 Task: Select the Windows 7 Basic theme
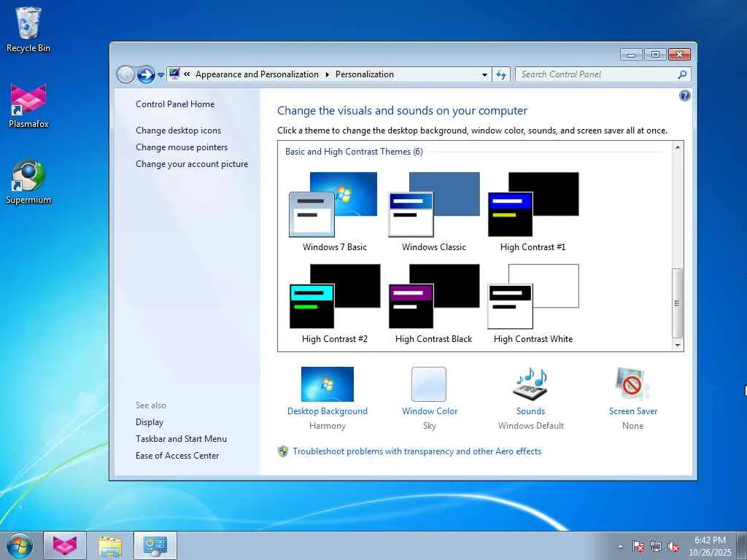click(334, 212)
